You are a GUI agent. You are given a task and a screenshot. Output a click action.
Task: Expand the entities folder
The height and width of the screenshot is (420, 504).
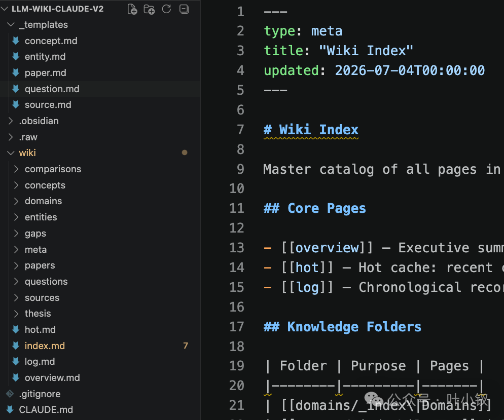pyautogui.click(x=16, y=217)
